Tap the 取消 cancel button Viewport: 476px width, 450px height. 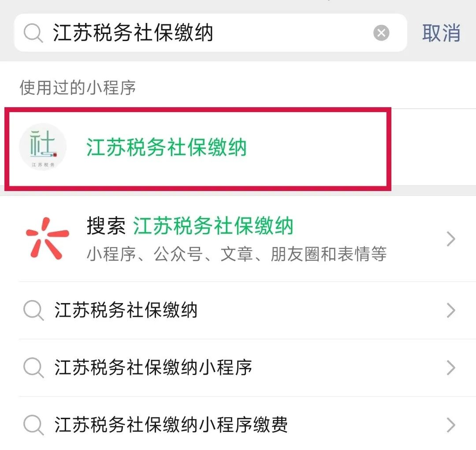(x=441, y=33)
